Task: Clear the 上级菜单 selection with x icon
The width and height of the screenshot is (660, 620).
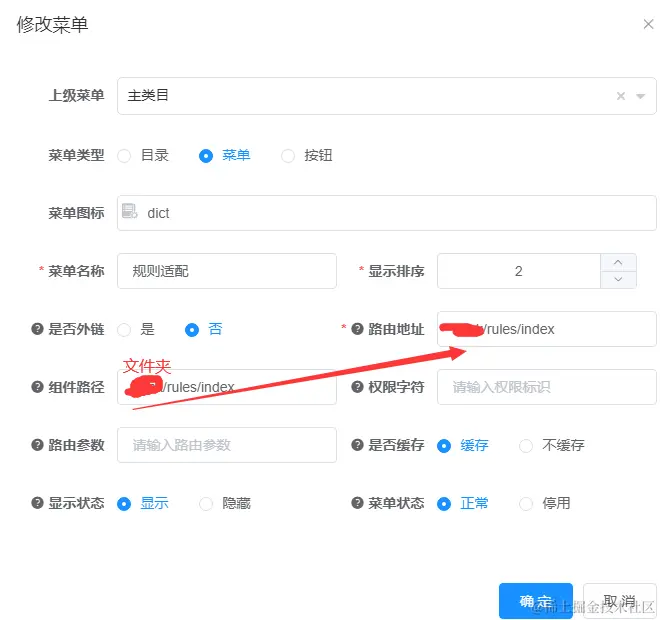Action: (x=620, y=96)
